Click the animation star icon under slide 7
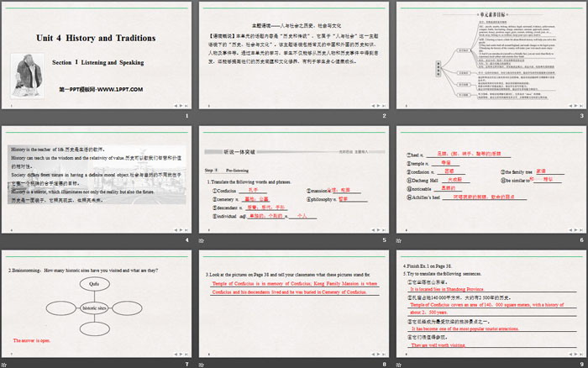This screenshot has height=368, width=588. coord(4,365)
